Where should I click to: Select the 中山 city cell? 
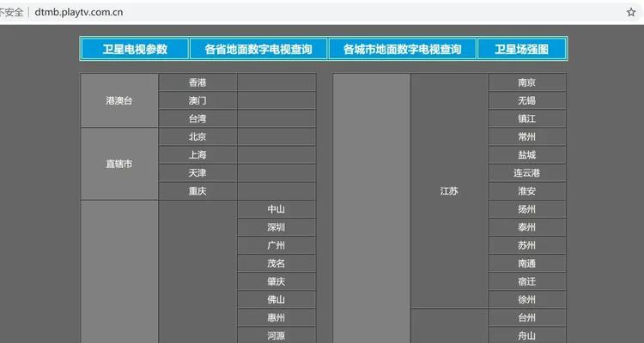click(276, 209)
